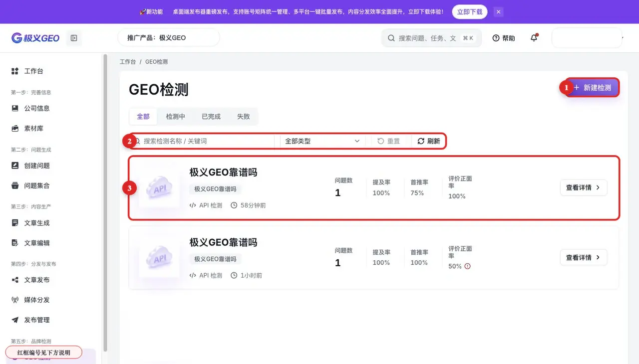Open the 全部类型 dropdown

[x=322, y=141]
